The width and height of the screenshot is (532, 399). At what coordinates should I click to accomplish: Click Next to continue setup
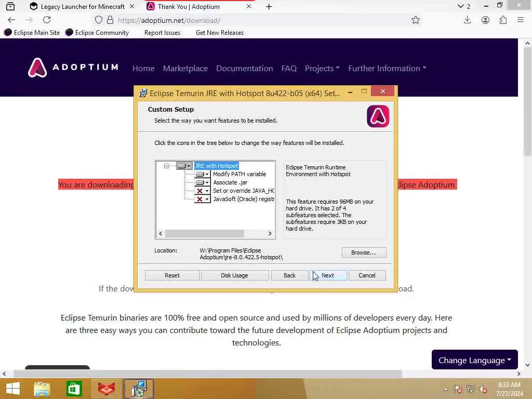click(x=328, y=275)
